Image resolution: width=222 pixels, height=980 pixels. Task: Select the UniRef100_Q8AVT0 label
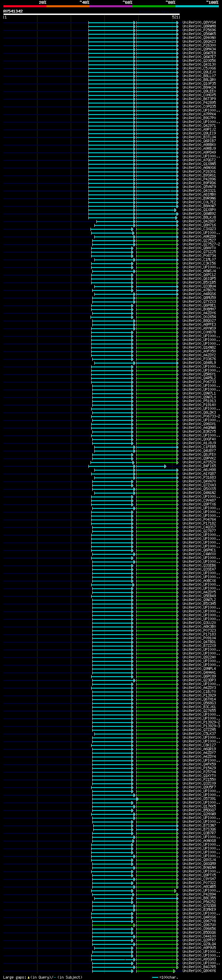[199, 248]
